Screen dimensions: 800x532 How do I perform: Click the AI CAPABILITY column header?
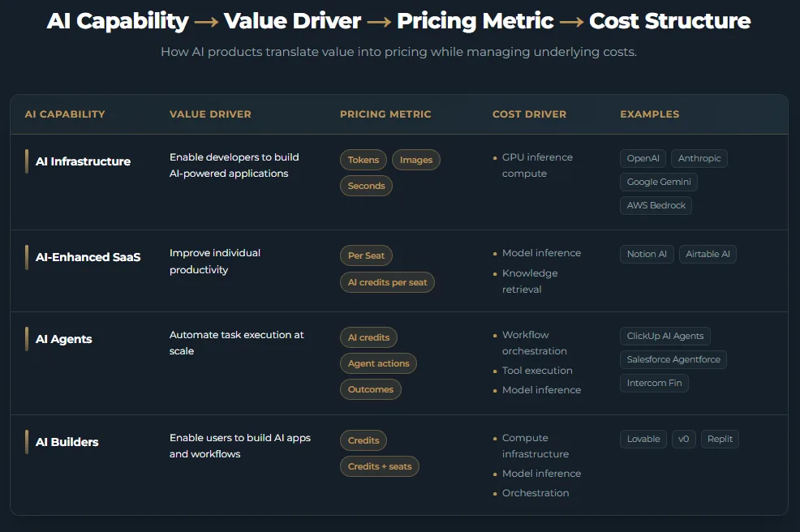tap(65, 114)
